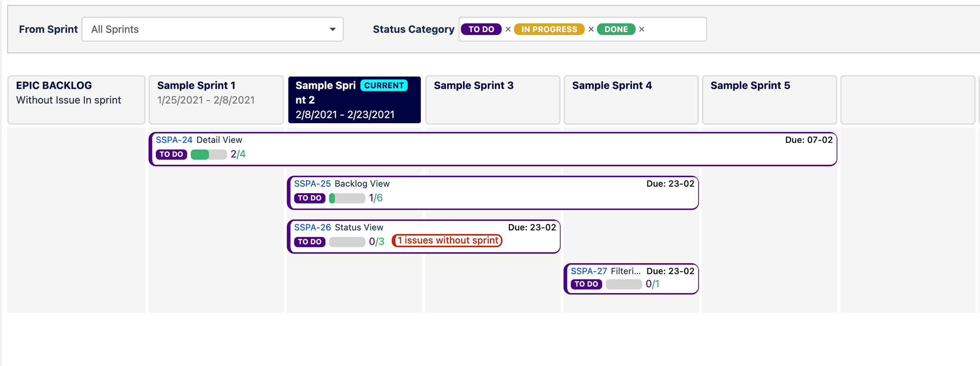Click the 2/8/2021 - 2/23/2021 date range

point(345,115)
